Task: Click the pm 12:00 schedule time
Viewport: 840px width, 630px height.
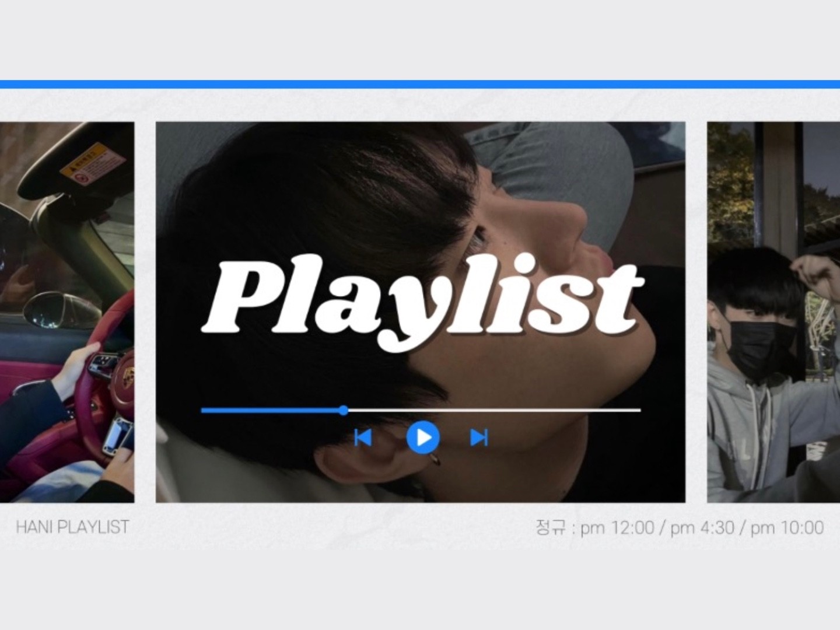Action: [x=617, y=528]
